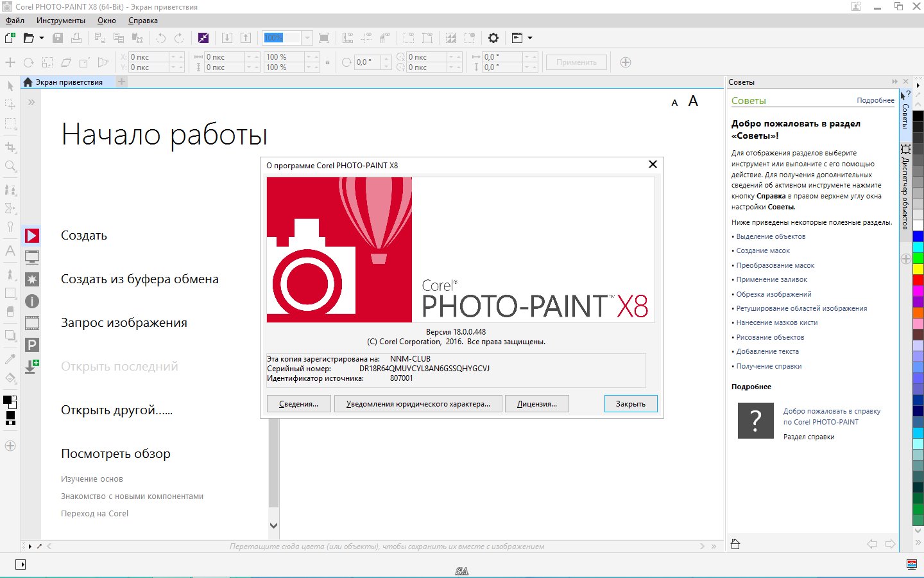Image resolution: width=924 pixels, height=578 pixels.
Task: Click the home icon in Hints docker
Action: click(x=736, y=544)
